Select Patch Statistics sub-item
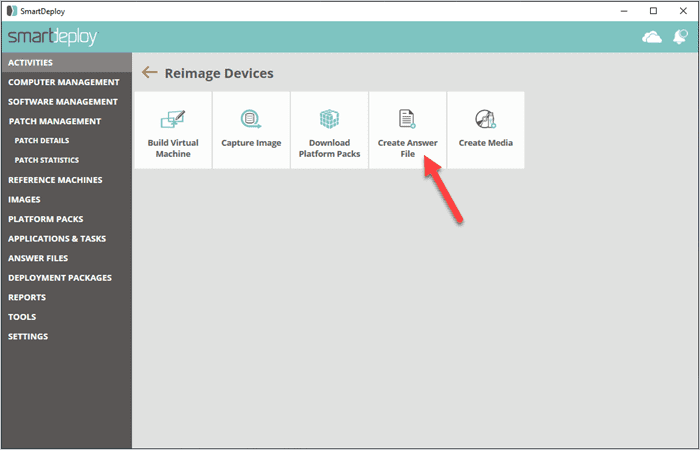Viewport: 700px width, 450px height. (67, 160)
